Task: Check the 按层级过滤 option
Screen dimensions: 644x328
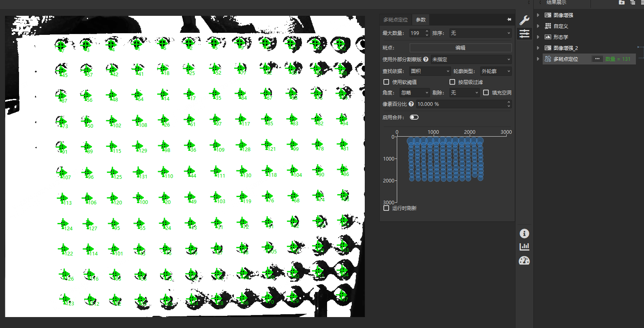Action: tap(452, 82)
